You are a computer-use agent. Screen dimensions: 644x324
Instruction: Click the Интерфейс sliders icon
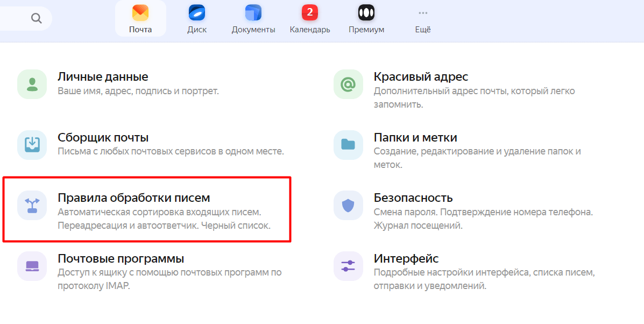[x=348, y=266]
